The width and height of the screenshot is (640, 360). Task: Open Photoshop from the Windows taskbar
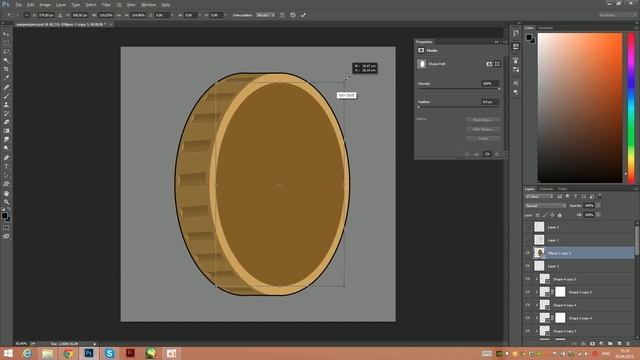click(89, 353)
